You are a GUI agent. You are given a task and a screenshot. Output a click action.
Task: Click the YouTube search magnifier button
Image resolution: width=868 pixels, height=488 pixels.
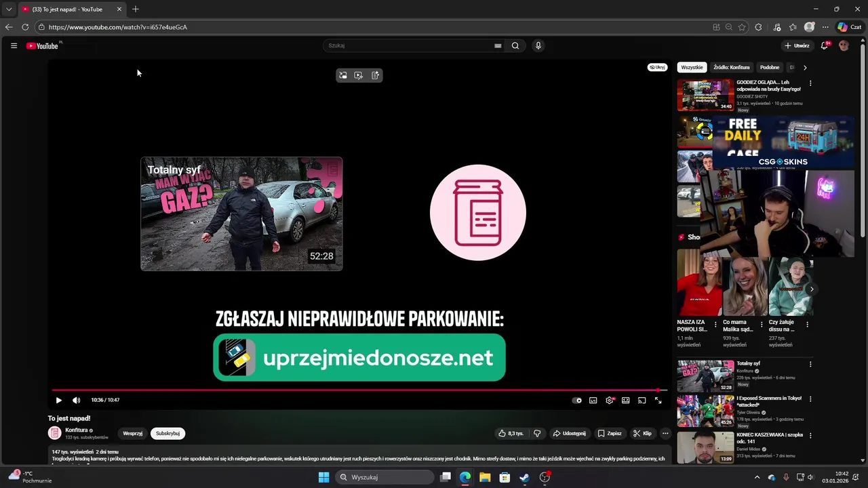(515, 45)
